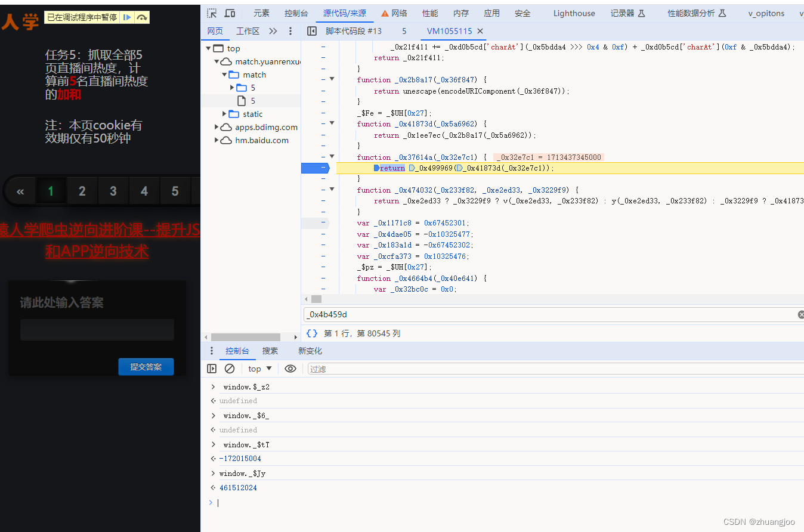Click the file icon for file 5
The width and height of the screenshot is (804, 532).
(x=242, y=101)
